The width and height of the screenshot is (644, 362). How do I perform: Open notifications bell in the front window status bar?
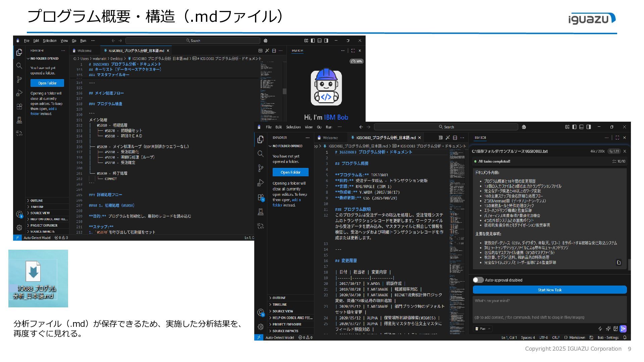pos(625,338)
